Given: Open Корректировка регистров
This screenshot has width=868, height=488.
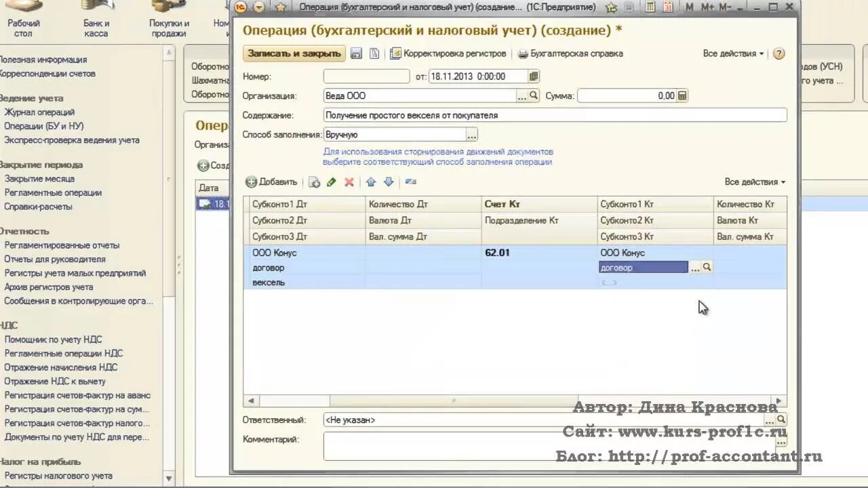Looking at the screenshot, I should pos(448,54).
